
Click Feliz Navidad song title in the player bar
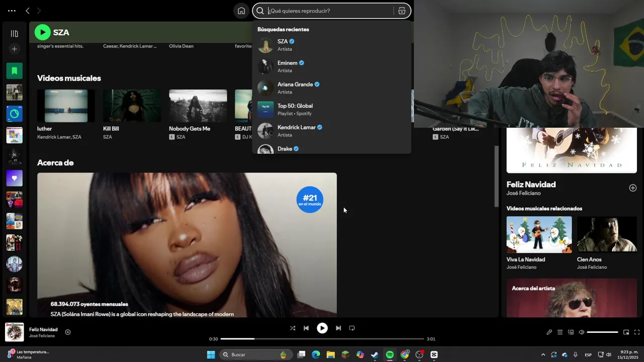[43, 329]
